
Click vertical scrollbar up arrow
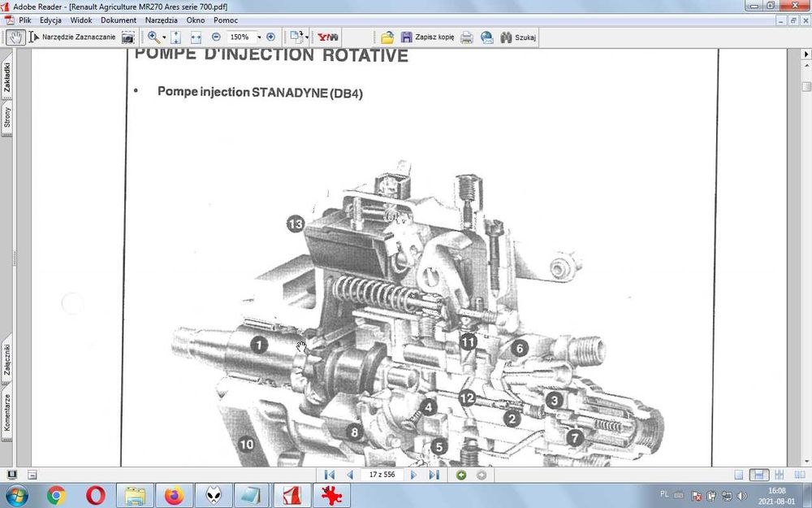806,67
